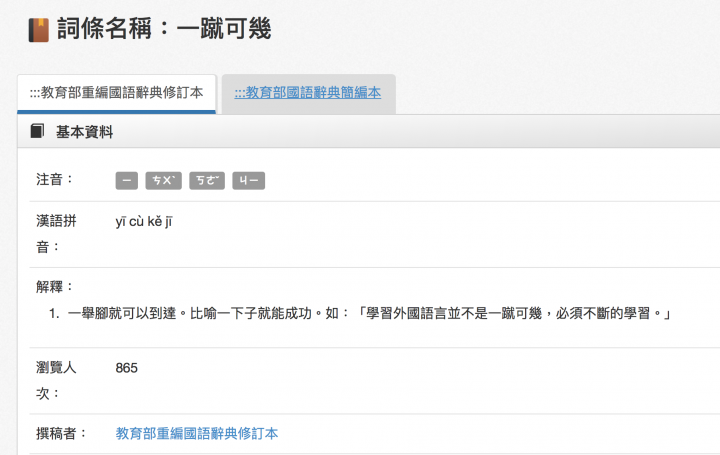720x455 pixels.
Task: Click the 撰稿者： label
Action: 62,433
